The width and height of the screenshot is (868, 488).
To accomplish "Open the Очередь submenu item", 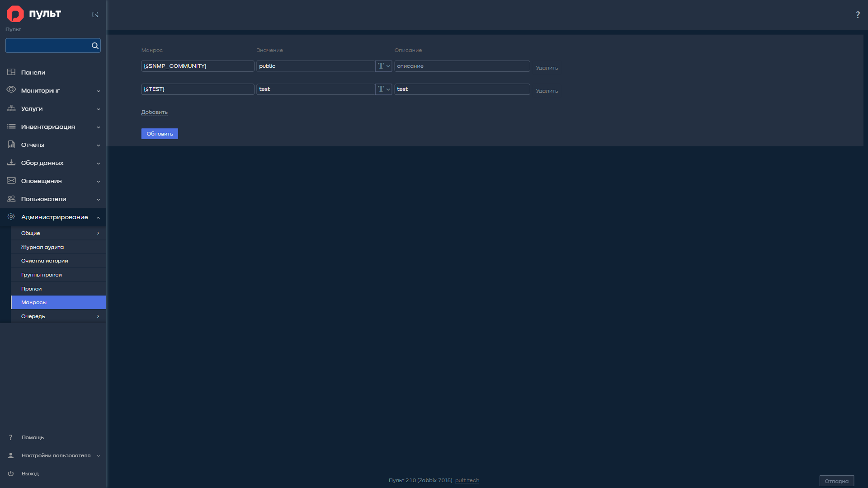I will (58, 316).
